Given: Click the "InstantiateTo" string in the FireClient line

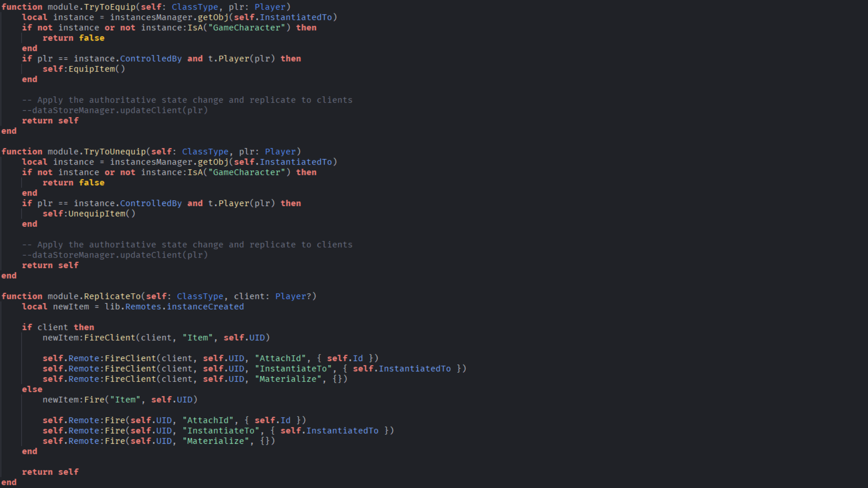Looking at the screenshot, I should tap(293, 369).
